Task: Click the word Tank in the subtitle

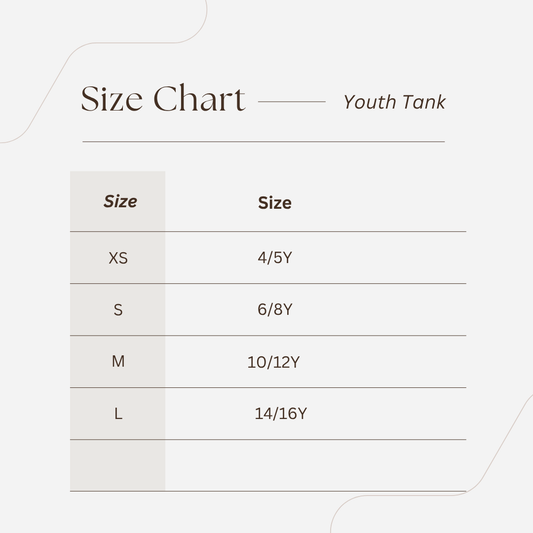Action: pyautogui.click(x=424, y=102)
